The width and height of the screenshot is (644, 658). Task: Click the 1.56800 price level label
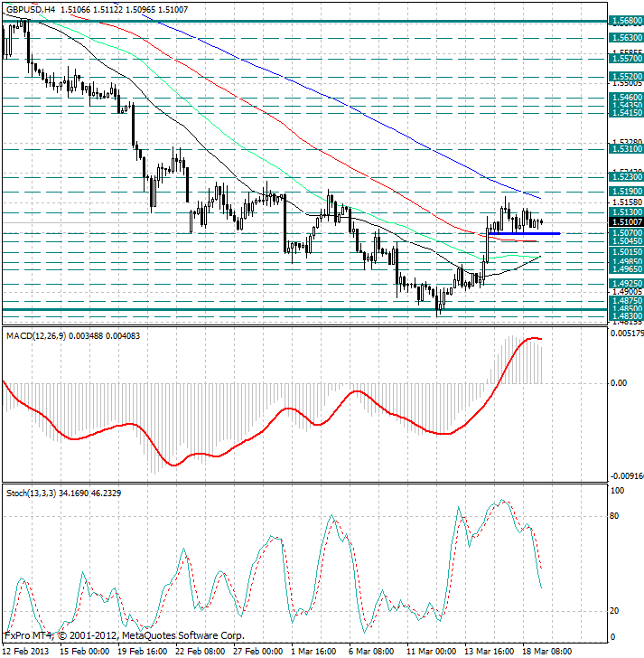(x=627, y=21)
